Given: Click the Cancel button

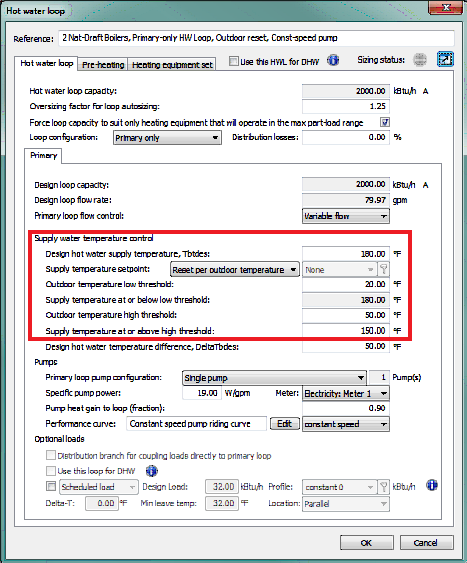Looking at the screenshot, I should tap(426, 543).
